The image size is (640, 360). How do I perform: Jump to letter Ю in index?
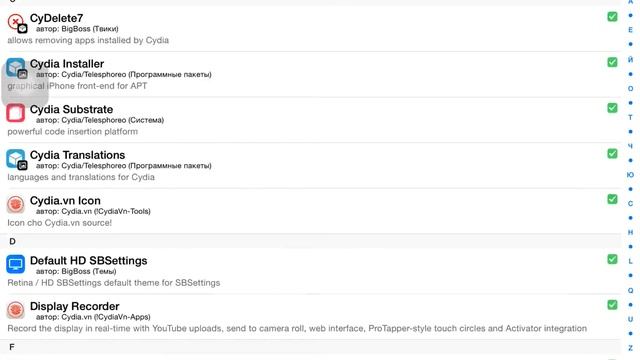click(x=631, y=175)
